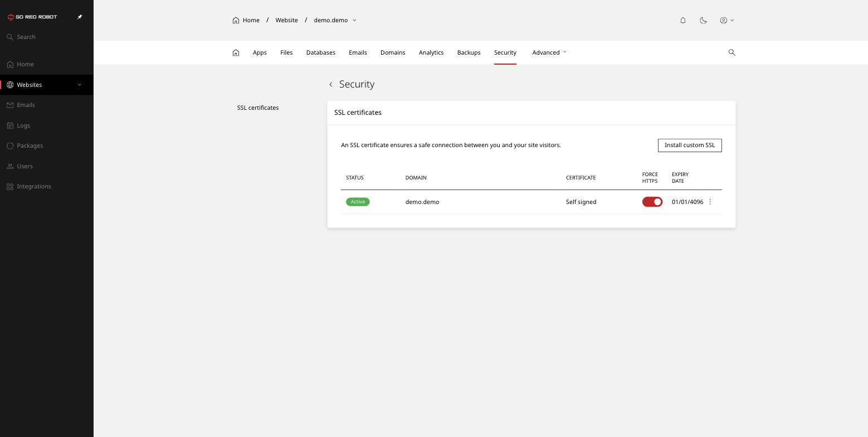Open Packages in the sidebar
Image resolution: width=868 pixels, height=437 pixels.
[47, 145]
